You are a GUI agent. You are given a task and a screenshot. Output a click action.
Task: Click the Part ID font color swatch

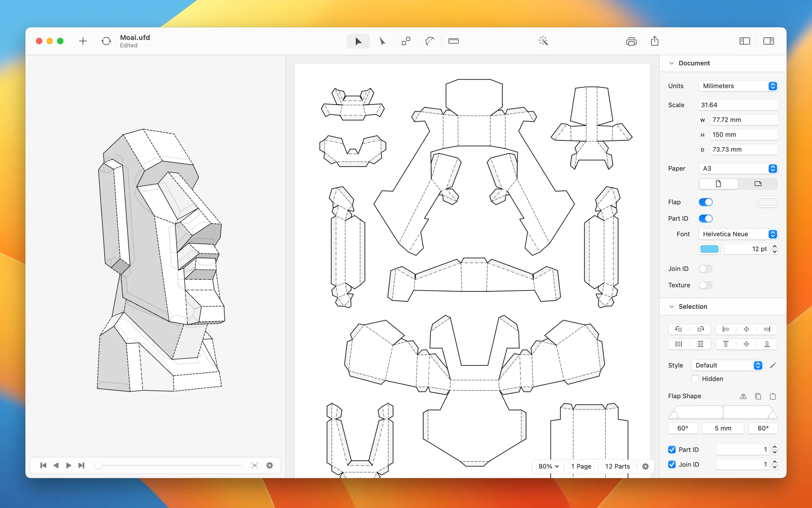(709, 249)
